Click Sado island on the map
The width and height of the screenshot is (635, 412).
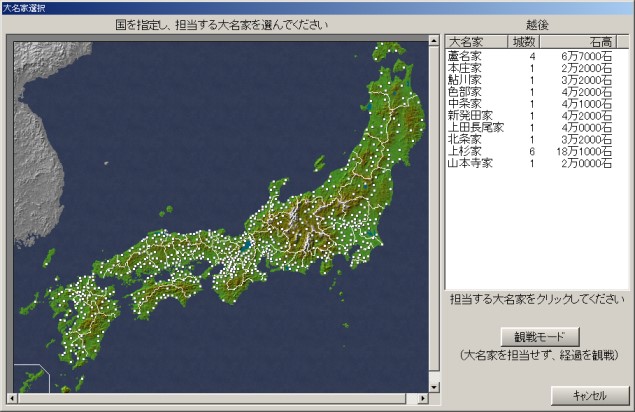coord(319,163)
